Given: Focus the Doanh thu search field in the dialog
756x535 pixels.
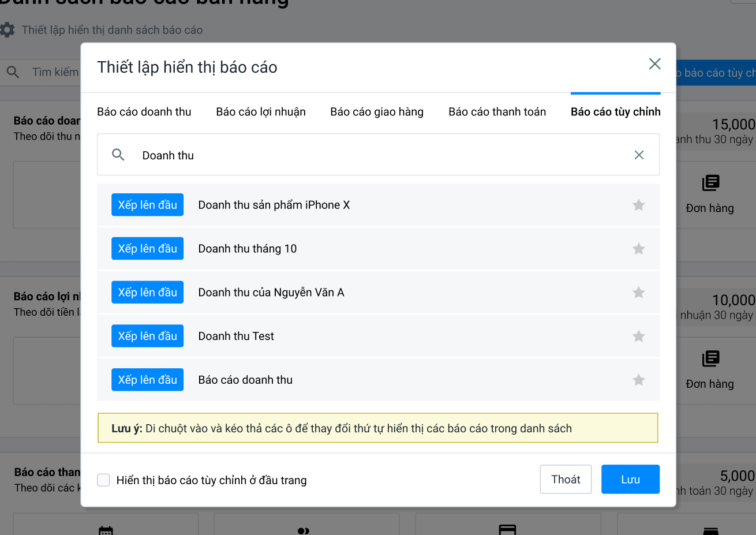Looking at the screenshot, I should pyautogui.click(x=378, y=155).
